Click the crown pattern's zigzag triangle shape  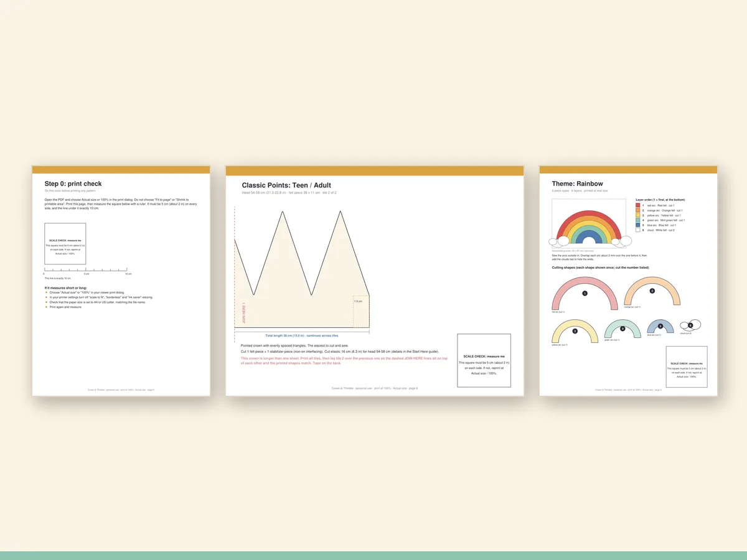tap(302, 269)
